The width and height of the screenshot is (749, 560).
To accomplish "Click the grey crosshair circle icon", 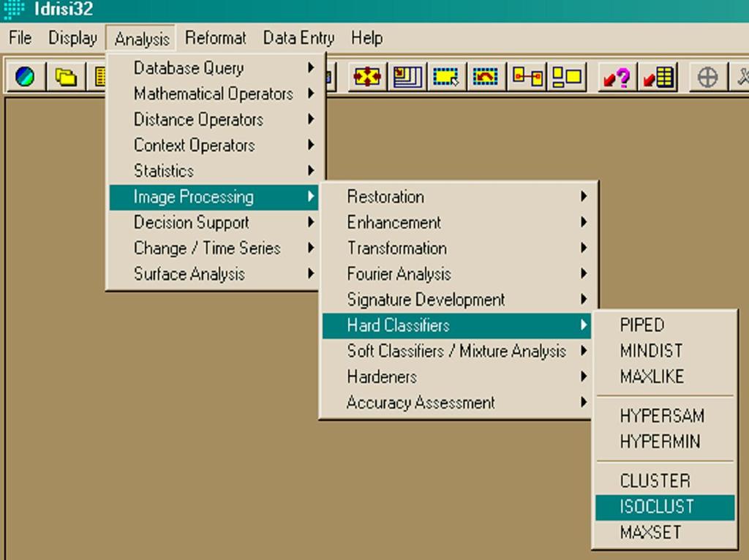I will point(707,76).
